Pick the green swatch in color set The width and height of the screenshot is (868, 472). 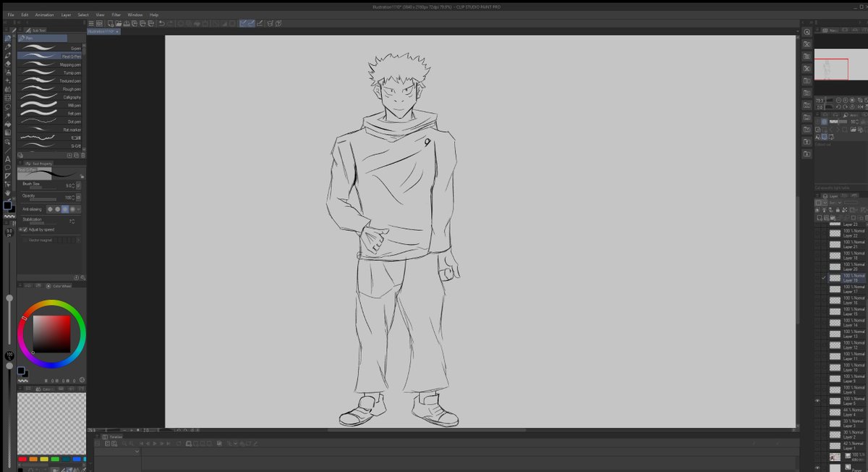click(x=55, y=459)
